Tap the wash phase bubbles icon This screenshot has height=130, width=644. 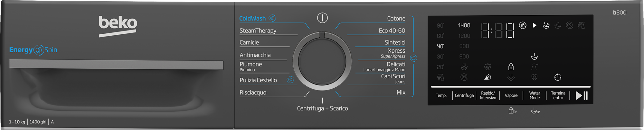click(546, 25)
